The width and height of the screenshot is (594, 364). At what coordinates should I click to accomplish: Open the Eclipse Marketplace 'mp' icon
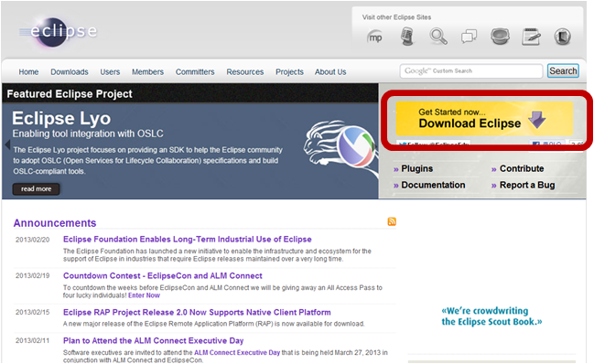click(374, 37)
